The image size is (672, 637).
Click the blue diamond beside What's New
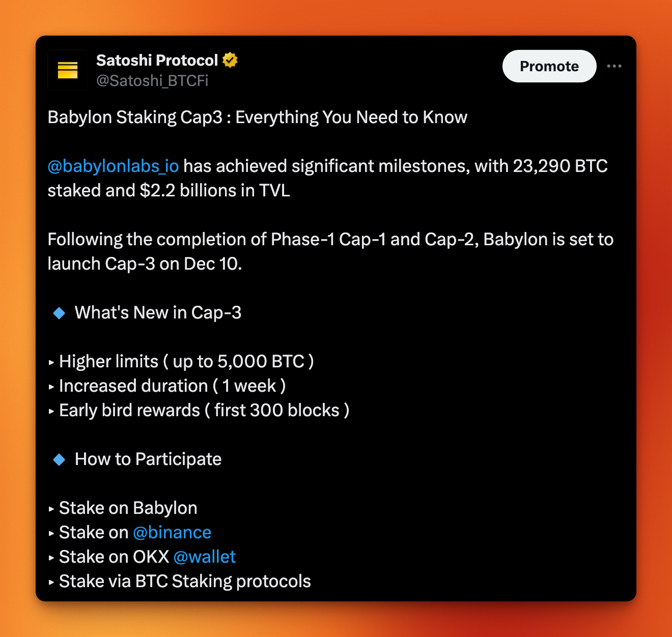coord(59,313)
